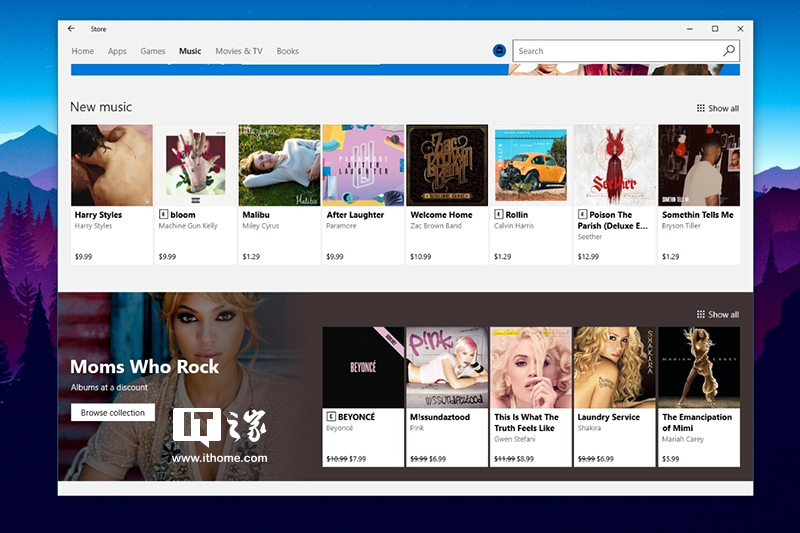Click the grid icon beside New music Show all
Image resolution: width=800 pixels, height=533 pixels.
click(701, 108)
